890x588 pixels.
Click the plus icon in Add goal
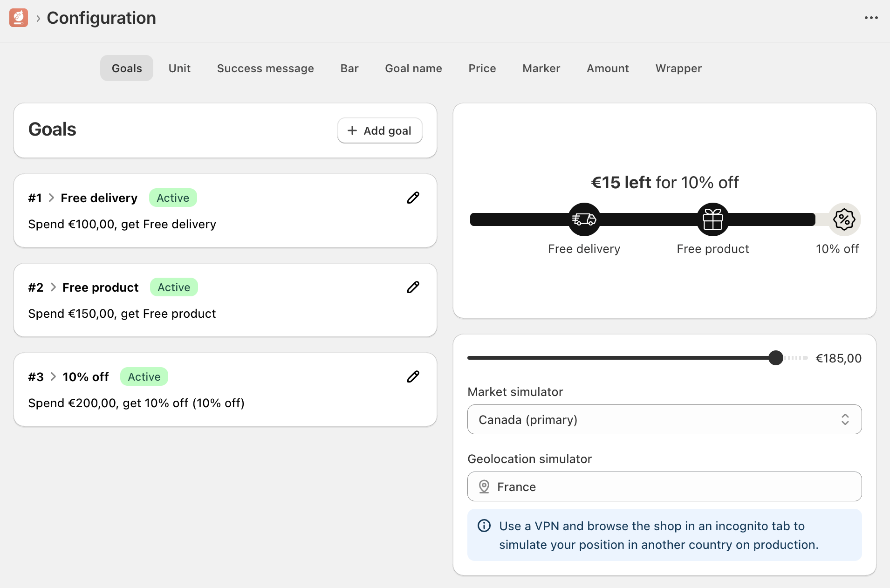tap(352, 130)
